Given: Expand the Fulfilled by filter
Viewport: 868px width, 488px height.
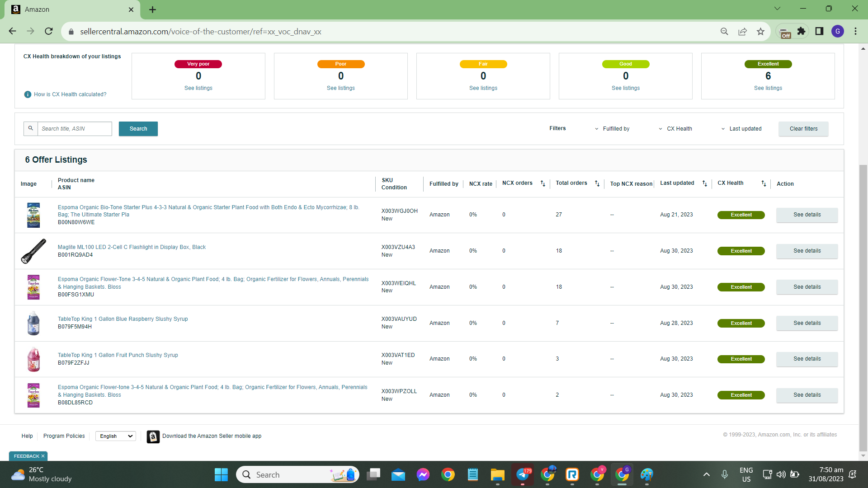Looking at the screenshot, I should pyautogui.click(x=613, y=129).
